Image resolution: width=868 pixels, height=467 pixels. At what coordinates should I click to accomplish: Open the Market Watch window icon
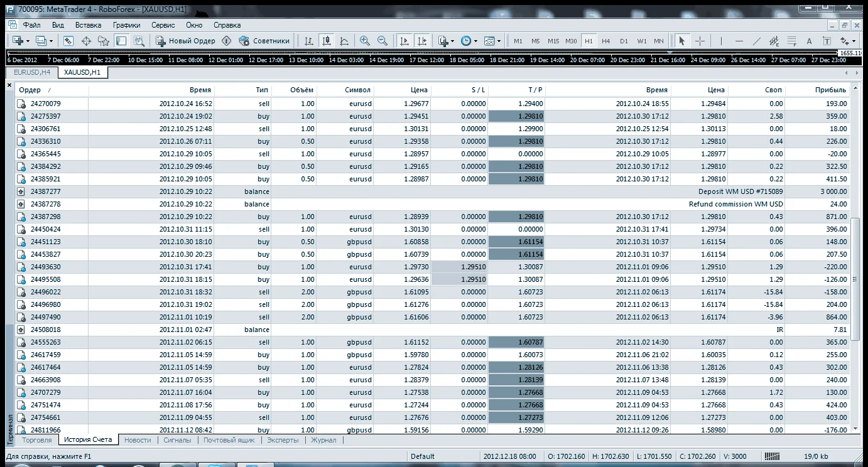pos(68,41)
